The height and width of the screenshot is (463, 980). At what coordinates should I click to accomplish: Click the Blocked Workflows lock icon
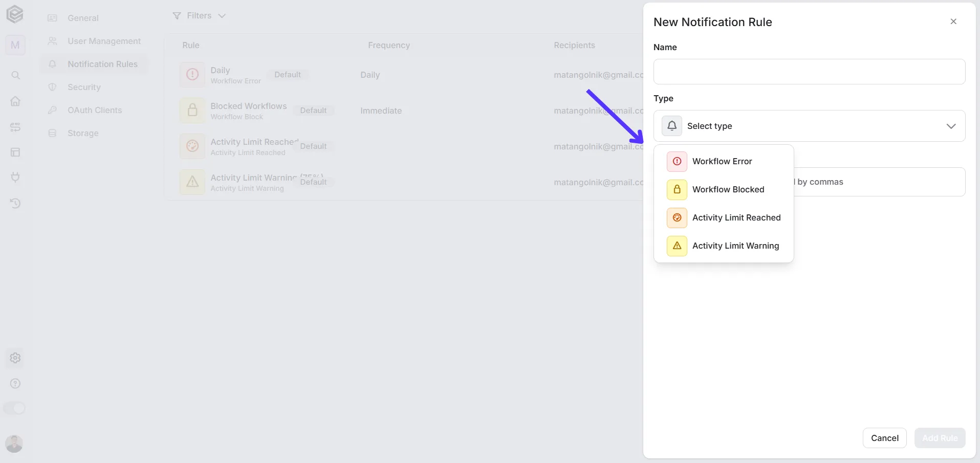pyautogui.click(x=192, y=111)
